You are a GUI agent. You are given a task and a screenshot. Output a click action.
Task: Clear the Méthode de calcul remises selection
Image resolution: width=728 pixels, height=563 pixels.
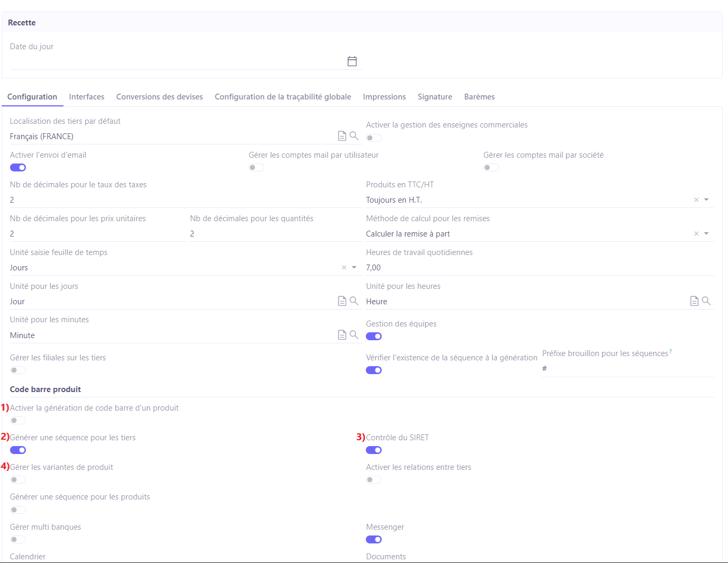click(x=696, y=233)
